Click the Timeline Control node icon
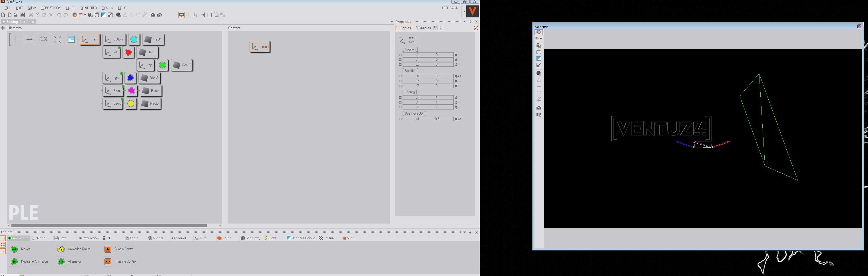Screen dimensions: 868x276 (108, 261)
